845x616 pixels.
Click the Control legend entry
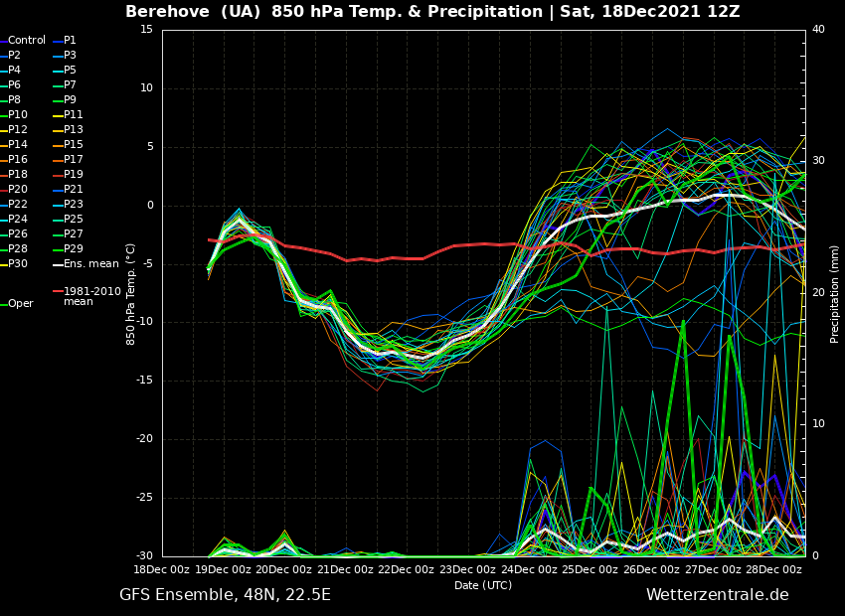pyautogui.click(x=27, y=41)
